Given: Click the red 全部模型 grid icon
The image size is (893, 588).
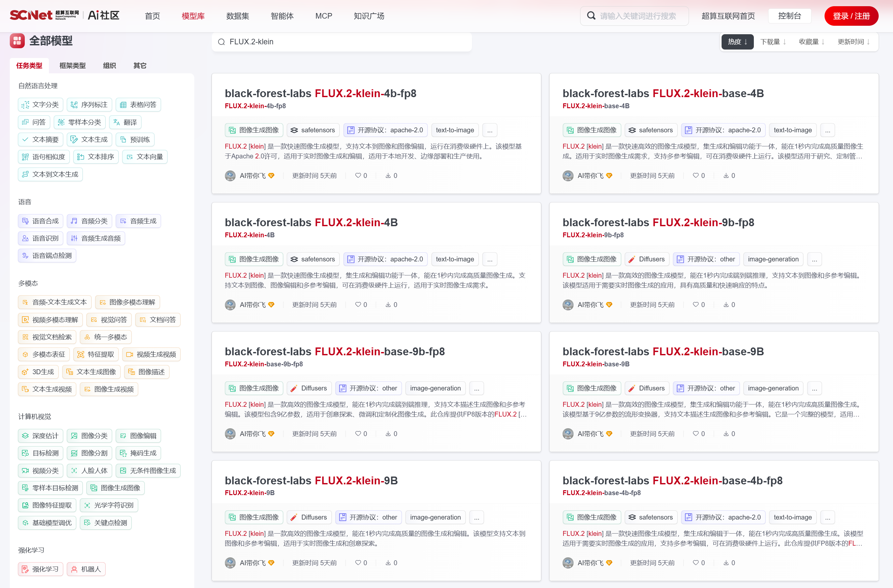Looking at the screenshot, I should pos(17,41).
